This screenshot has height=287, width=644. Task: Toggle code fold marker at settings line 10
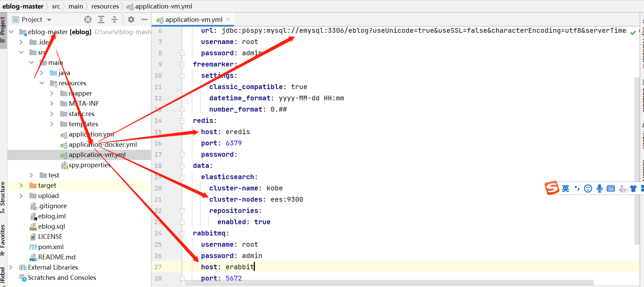pos(182,76)
